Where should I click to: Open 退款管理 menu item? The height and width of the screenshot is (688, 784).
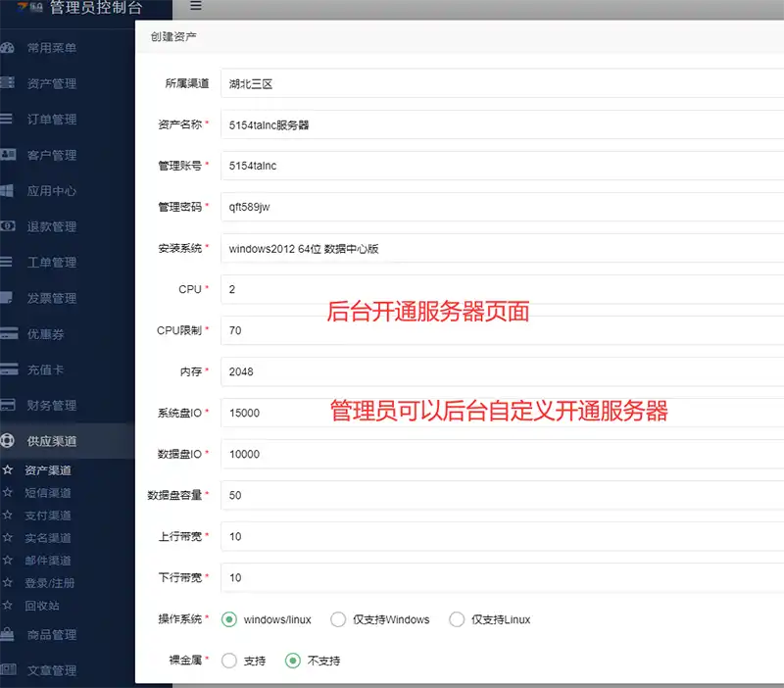[x=52, y=227]
